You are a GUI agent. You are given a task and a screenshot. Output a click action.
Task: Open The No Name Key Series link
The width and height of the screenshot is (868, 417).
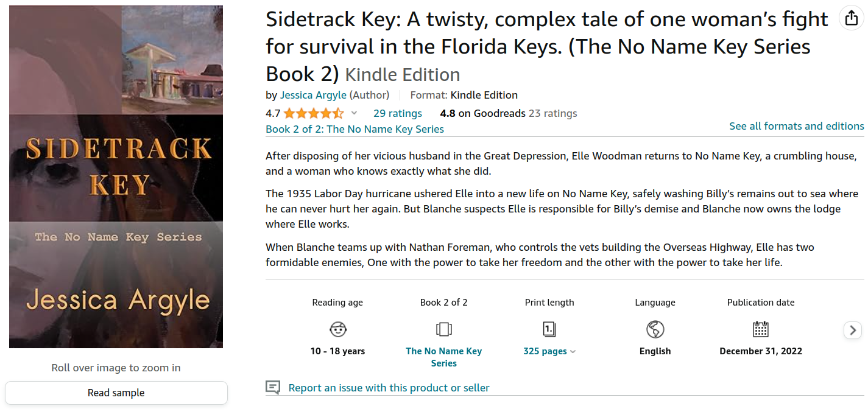(x=443, y=357)
